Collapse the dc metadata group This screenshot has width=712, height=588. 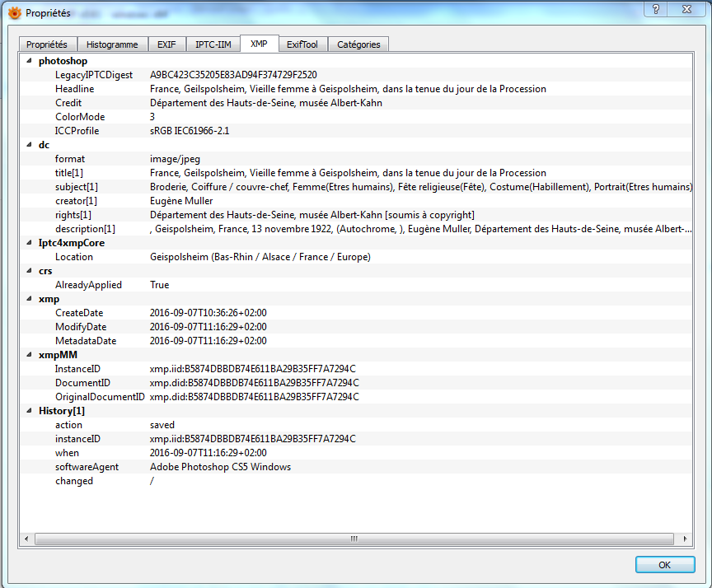click(30, 145)
